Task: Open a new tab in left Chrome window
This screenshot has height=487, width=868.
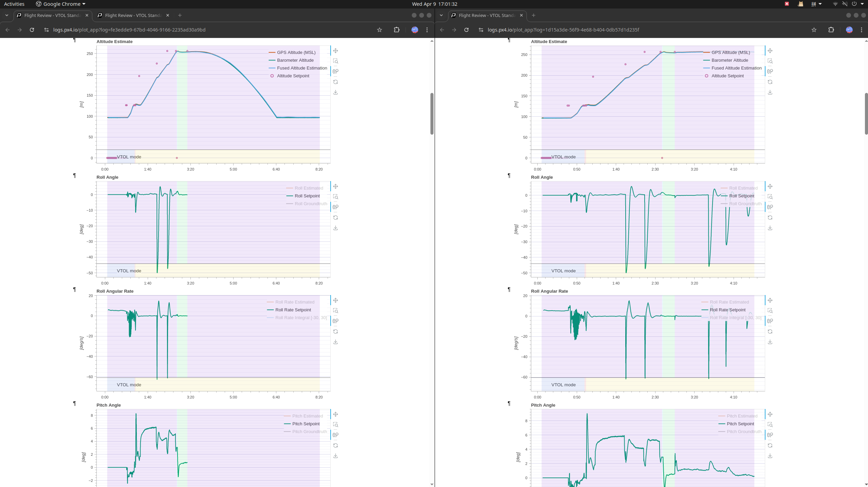Action: (180, 15)
